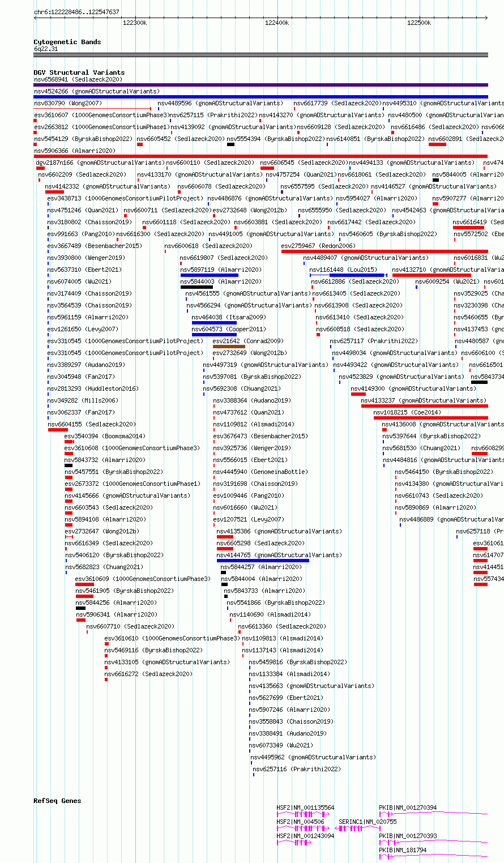
Task: Click the nsv830790 (Wong2007) label
Action: click(68, 103)
